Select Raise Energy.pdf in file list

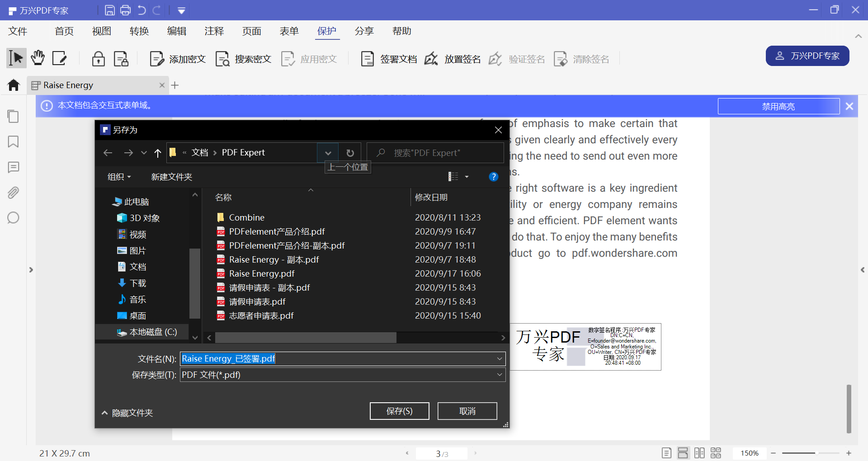pos(261,273)
